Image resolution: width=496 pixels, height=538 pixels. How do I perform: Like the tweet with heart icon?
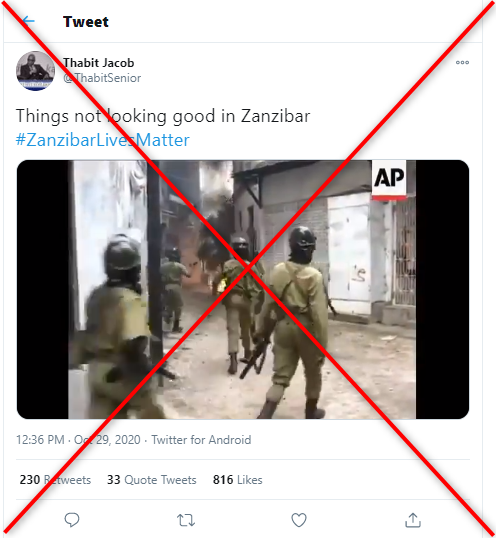click(299, 520)
